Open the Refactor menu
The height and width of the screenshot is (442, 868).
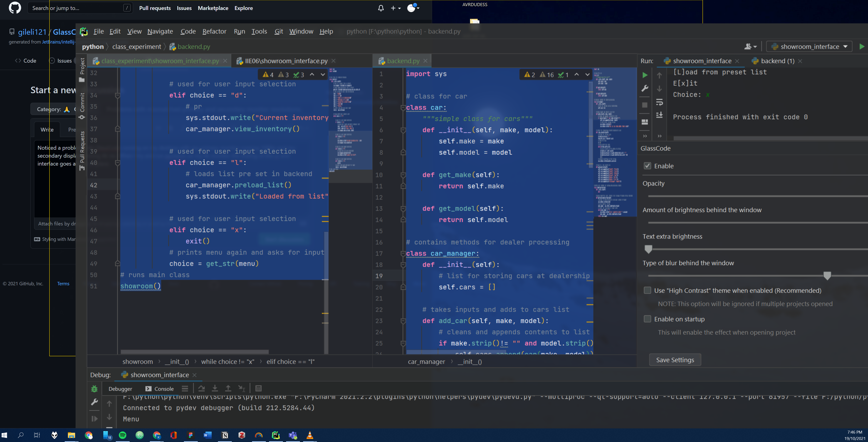pos(214,31)
